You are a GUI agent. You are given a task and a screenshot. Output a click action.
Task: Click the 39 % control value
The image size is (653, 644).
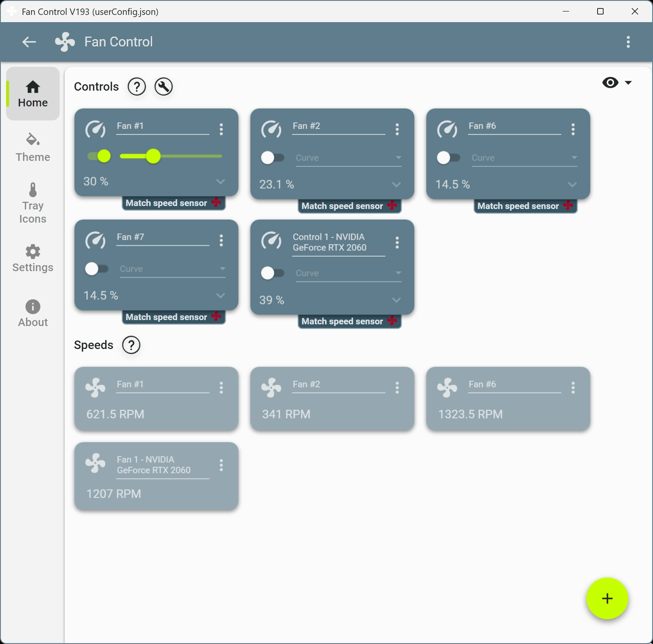272,300
